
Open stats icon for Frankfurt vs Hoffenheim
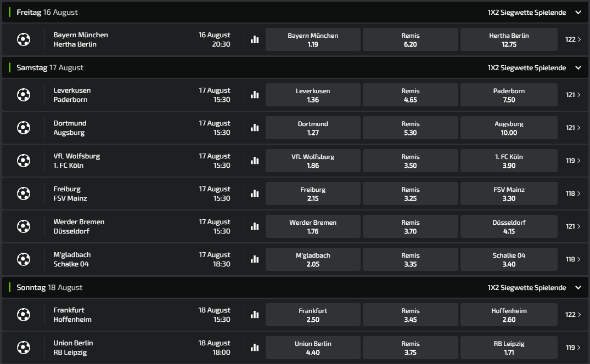(255, 315)
